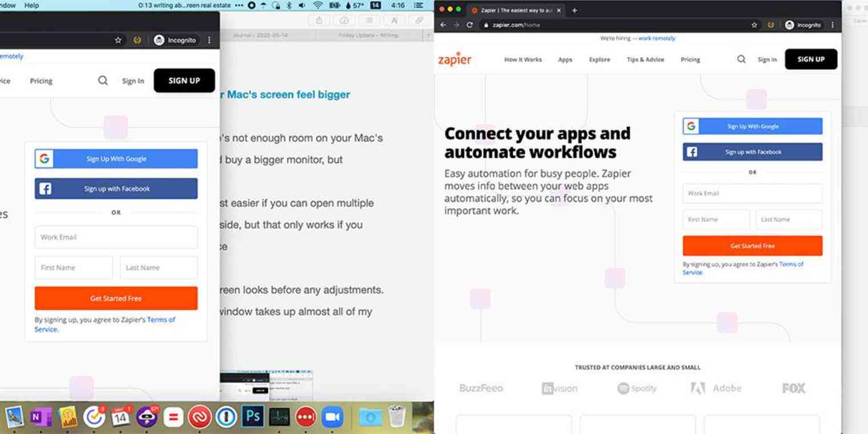Click the bookmark star in Chrome's address bar
The width and height of the screenshot is (868, 434).
[x=755, y=25]
